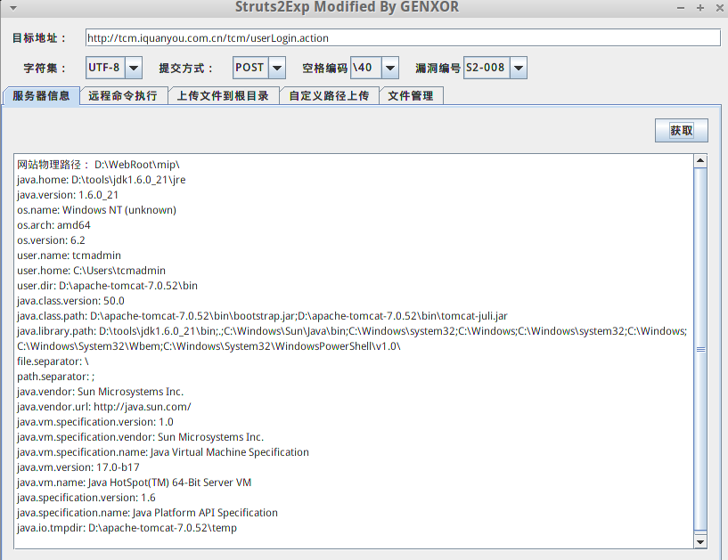Select the POST method combo box
This screenshot has height=560, width=728.
coord(259,68)
